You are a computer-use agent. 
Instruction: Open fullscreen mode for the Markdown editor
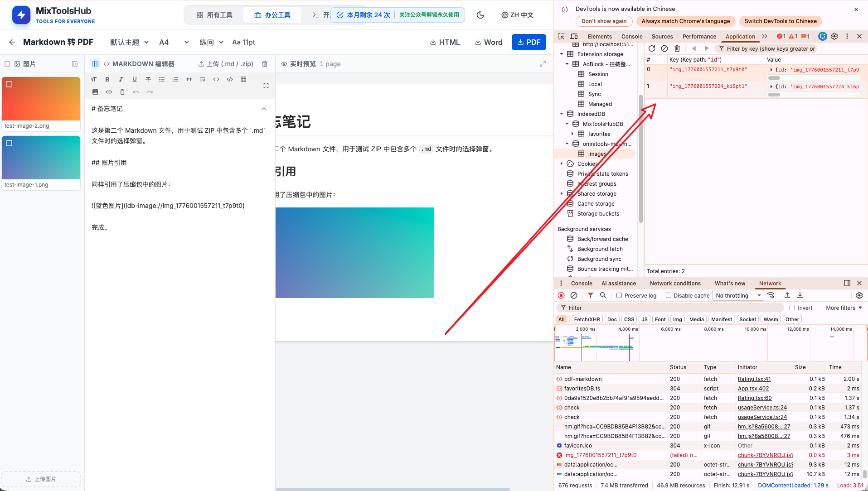click(x=266, y=85)
